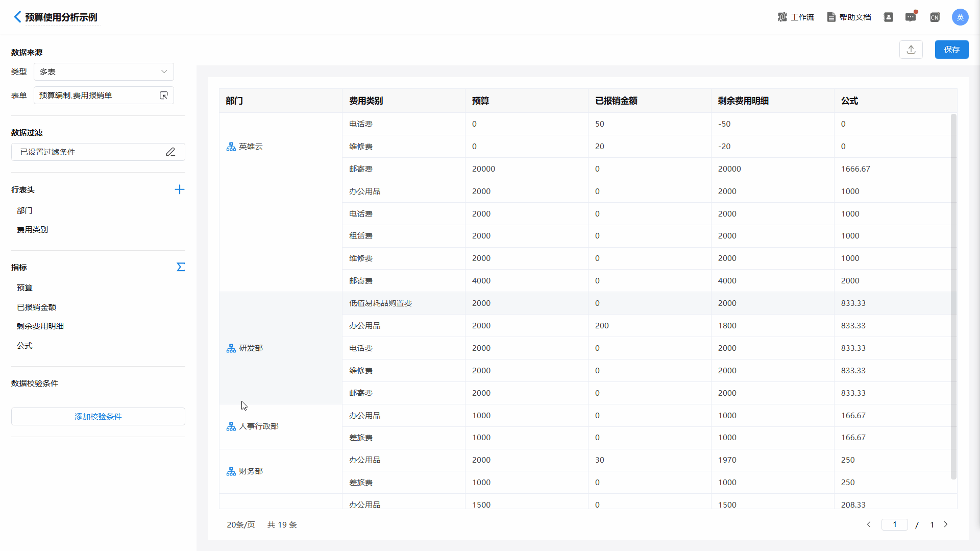The height and width of the screenshot is (551, 980).
Task: Open the 20条/页 page size selector
Action: [240, 525]
